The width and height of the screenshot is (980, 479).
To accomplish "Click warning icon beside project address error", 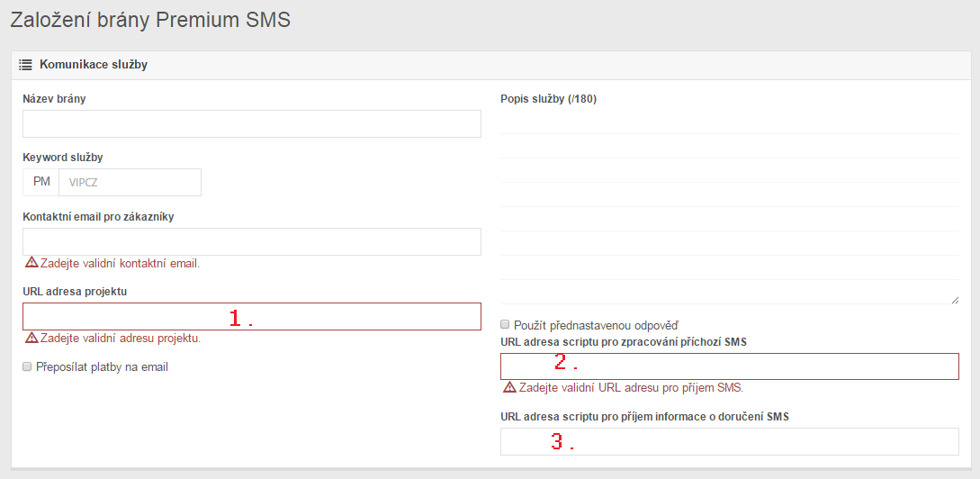I will point(31,338).
